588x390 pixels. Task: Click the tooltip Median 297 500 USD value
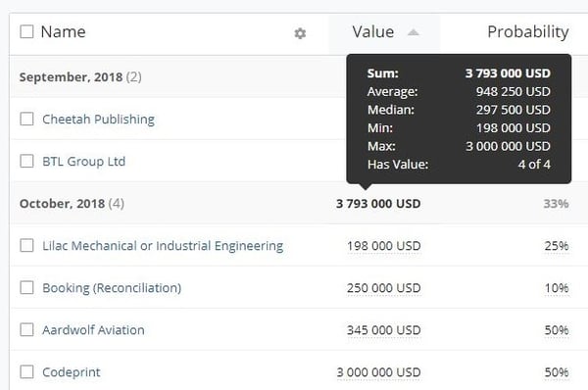point(513,110)
